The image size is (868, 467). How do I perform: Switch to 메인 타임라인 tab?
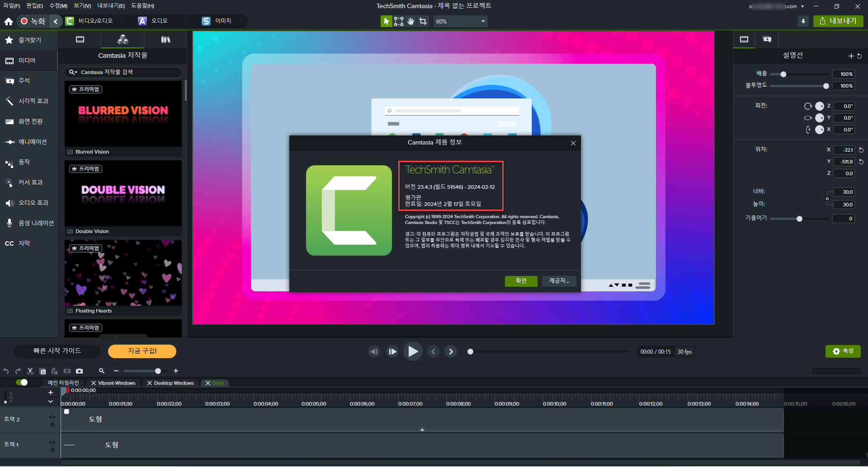[64, 383]
